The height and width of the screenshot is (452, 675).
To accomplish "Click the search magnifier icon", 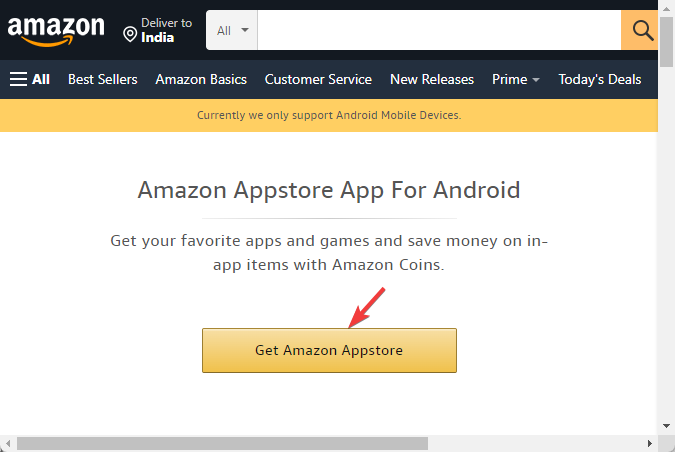I will pos(643,30).
